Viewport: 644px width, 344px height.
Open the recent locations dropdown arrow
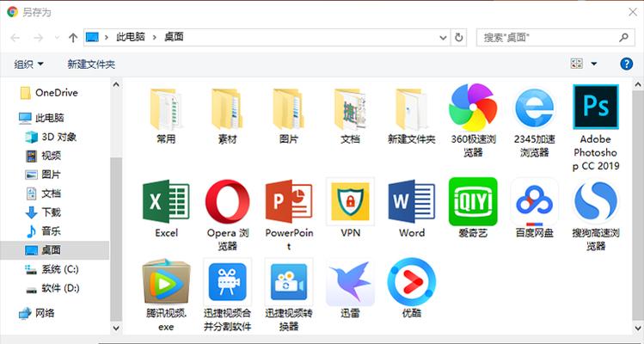click(57, 38)
